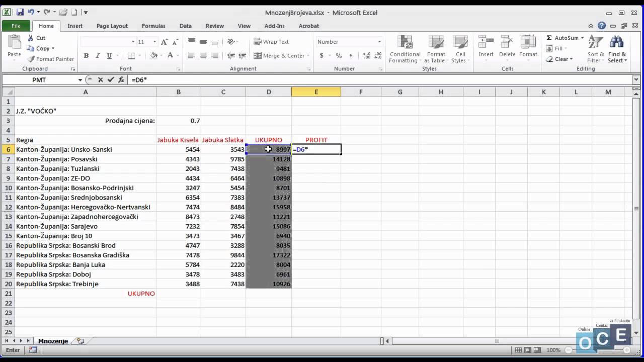Click the Excel Help question mark icon
Viewport: 644px width, 362px height.
602,26
